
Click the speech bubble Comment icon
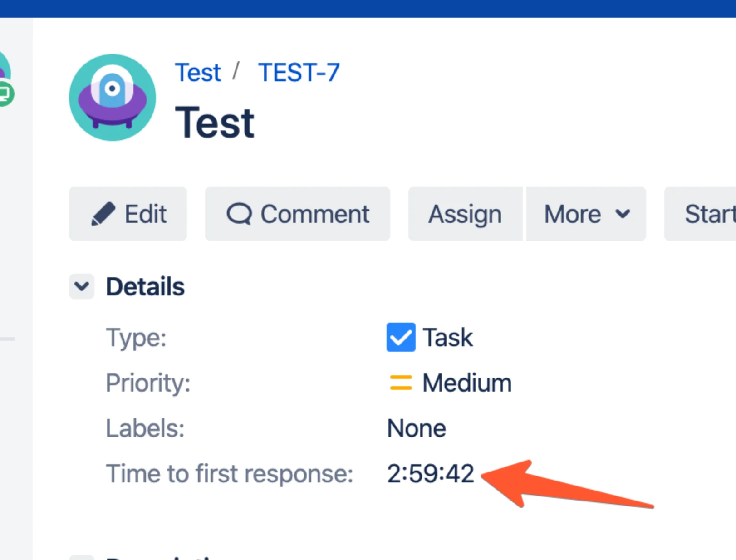coord(239,214)
